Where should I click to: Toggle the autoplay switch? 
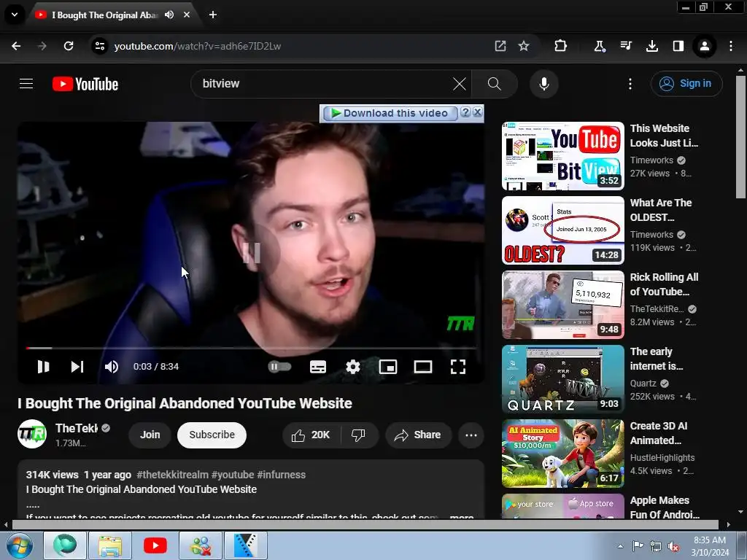(x=279, y=366)
